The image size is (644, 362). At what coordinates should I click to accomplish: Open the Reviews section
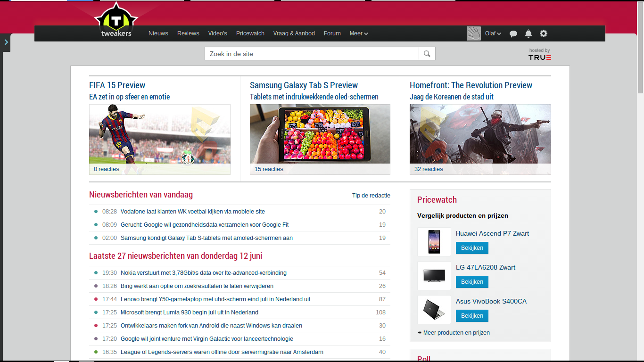[x=188, y=33]
